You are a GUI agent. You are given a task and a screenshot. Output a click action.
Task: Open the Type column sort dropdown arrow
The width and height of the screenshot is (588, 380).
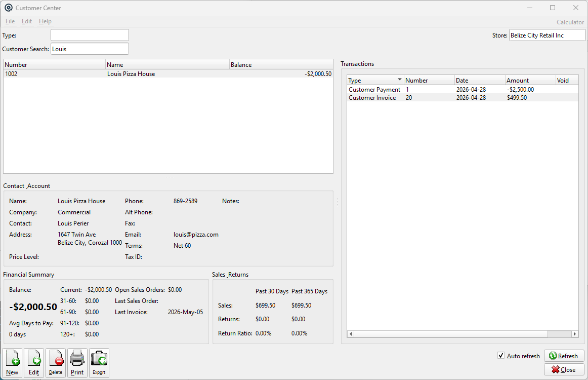click(x=399, y=79)
